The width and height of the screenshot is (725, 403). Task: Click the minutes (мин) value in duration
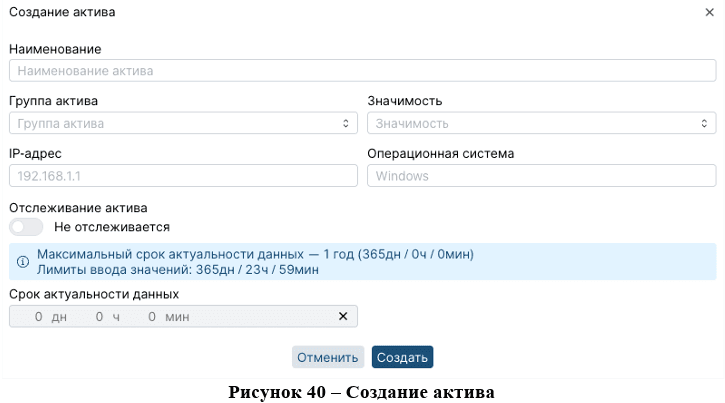click(x=152, y=317)
